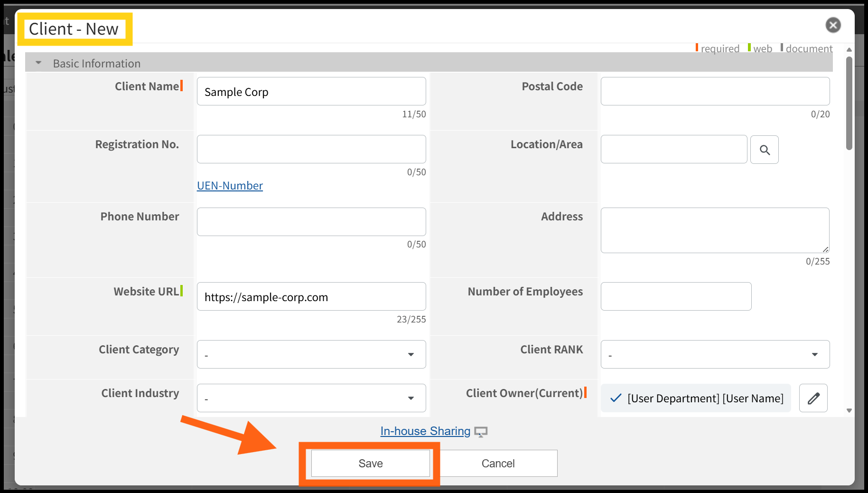Select the Website URL field

[311, 297]
